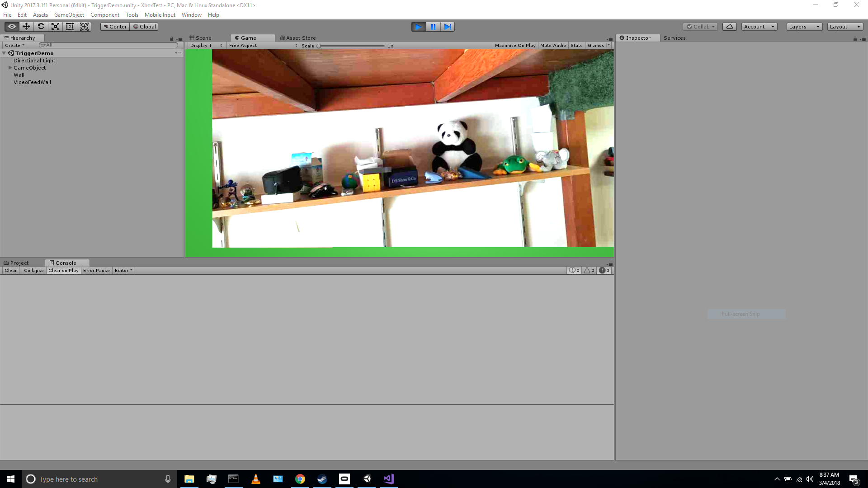Click the Step frame button
Viewport: 868px width, 488px height.
click(x=448, y=27)
